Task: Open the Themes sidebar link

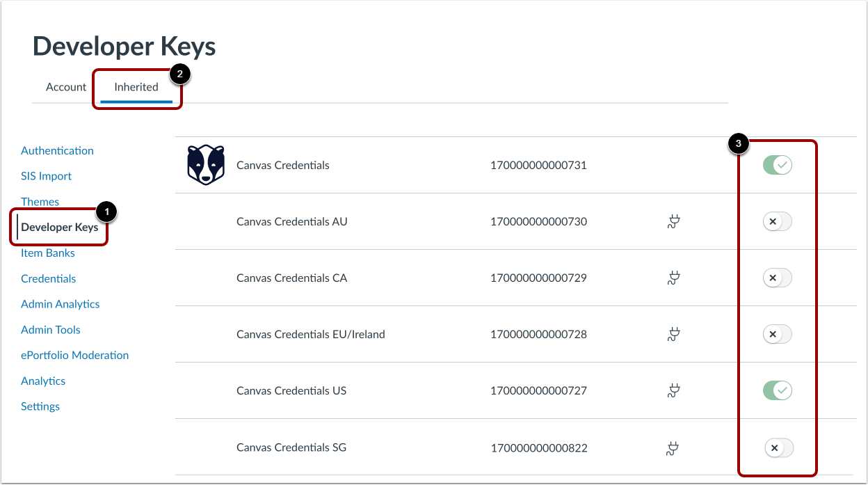Action: (x=40, y=202)
